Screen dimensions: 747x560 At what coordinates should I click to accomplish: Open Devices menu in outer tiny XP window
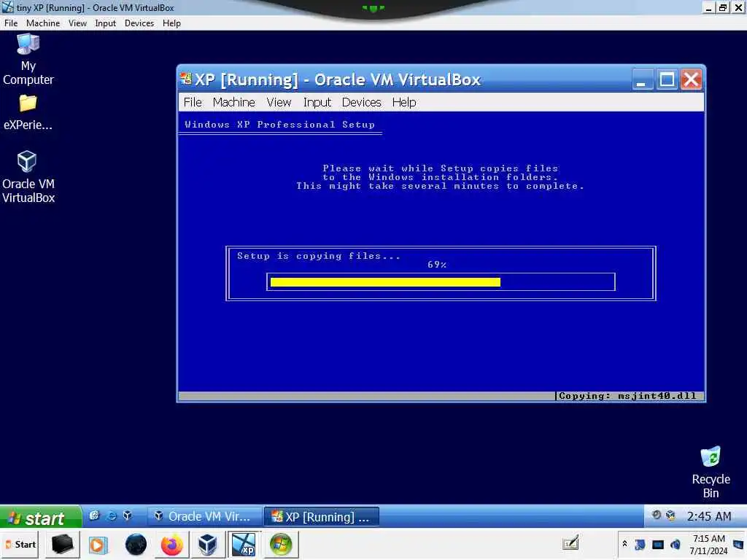139,23
